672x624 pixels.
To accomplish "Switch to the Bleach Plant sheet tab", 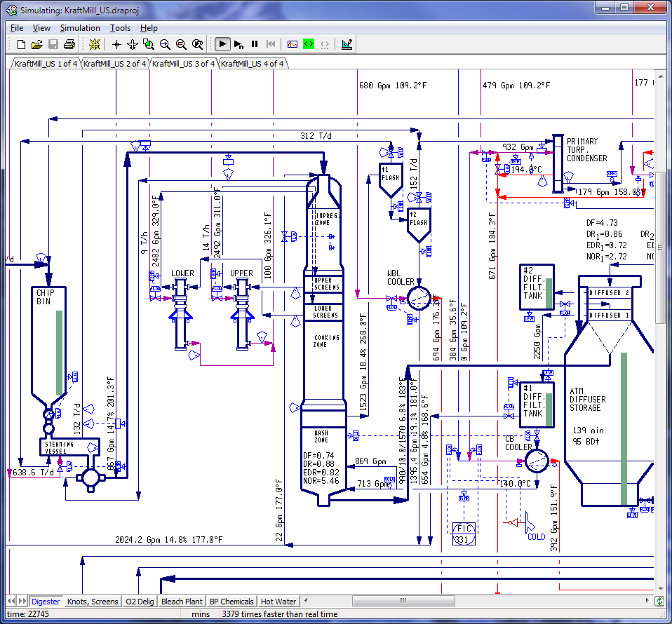I will pos(182,602).
